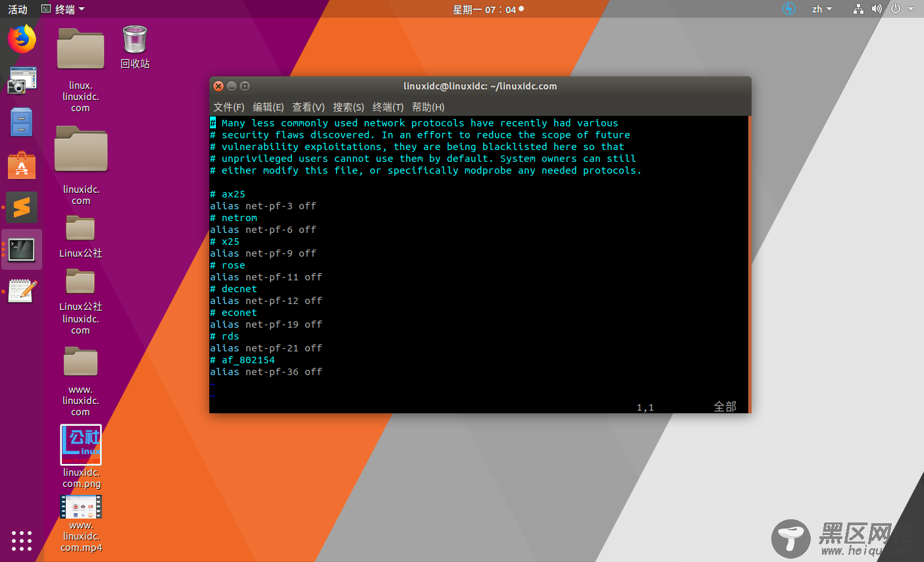Show applications grid in dock
The image size is (924, 562).
22,541
